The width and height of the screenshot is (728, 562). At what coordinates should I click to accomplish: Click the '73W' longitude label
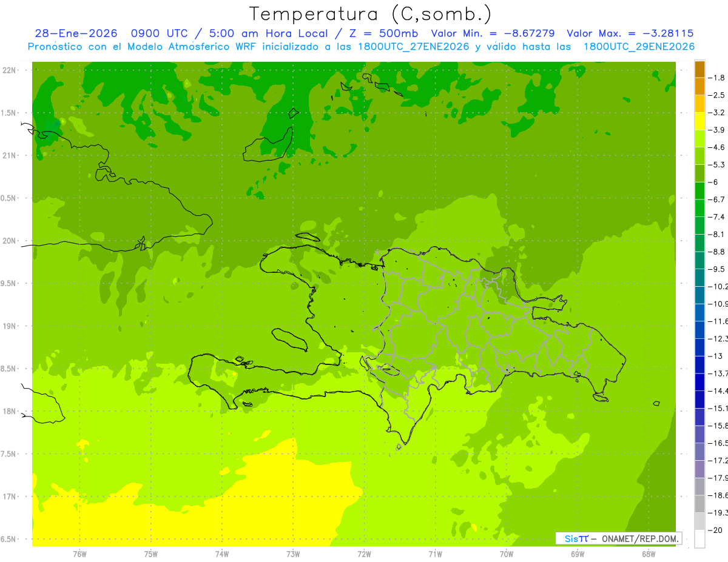[293, 554]
